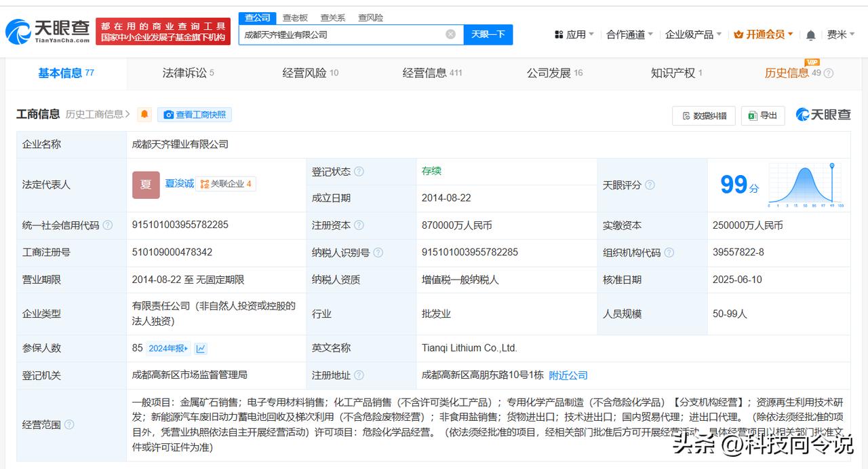Click the 天眼一下 search button
Viewport: 868px width, 469px height.
pos(488,35)
